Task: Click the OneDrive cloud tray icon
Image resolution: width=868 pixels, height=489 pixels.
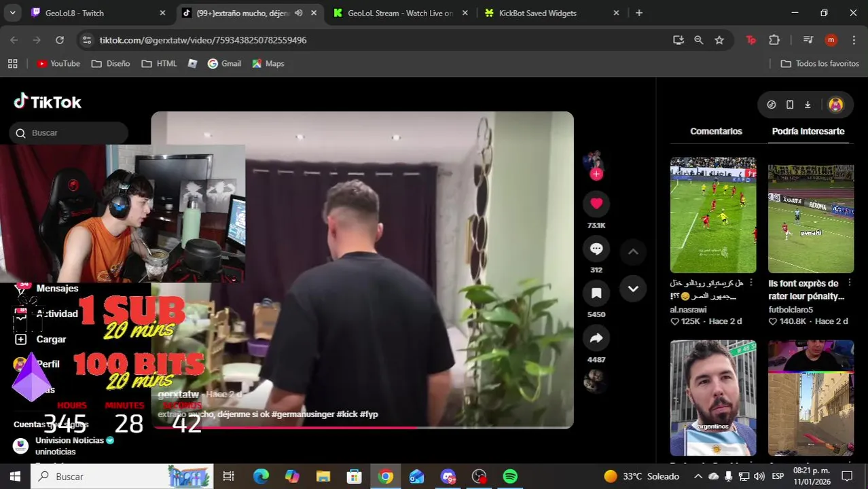Action: (714, 476)
